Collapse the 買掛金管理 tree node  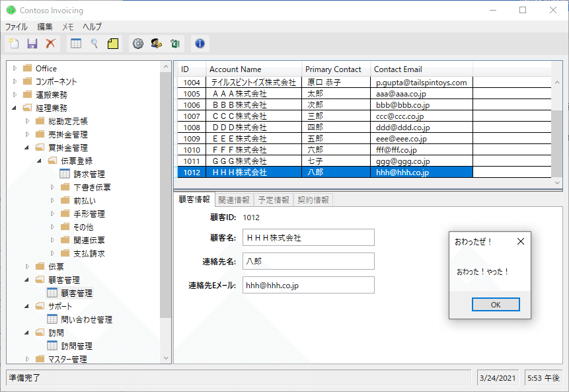tap(27, 147)
